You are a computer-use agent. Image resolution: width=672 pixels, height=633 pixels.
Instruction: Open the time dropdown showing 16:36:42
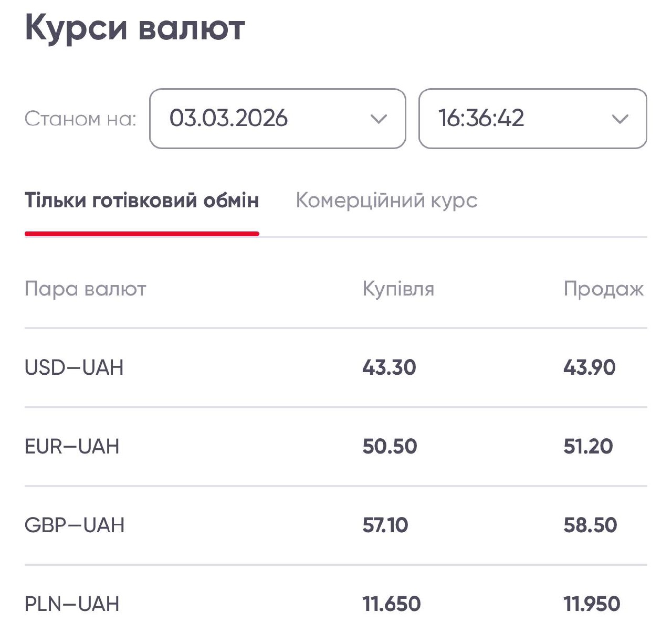(x=532, y=119)
